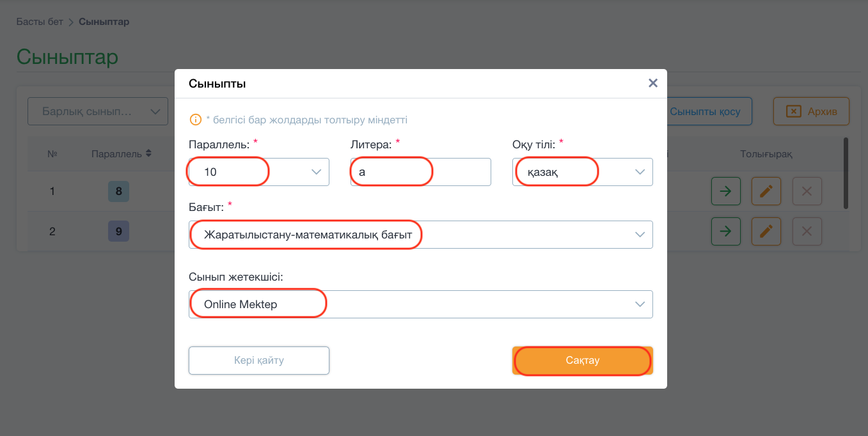Expand the Барлық сынып filter dropdown

click(98, 111)
